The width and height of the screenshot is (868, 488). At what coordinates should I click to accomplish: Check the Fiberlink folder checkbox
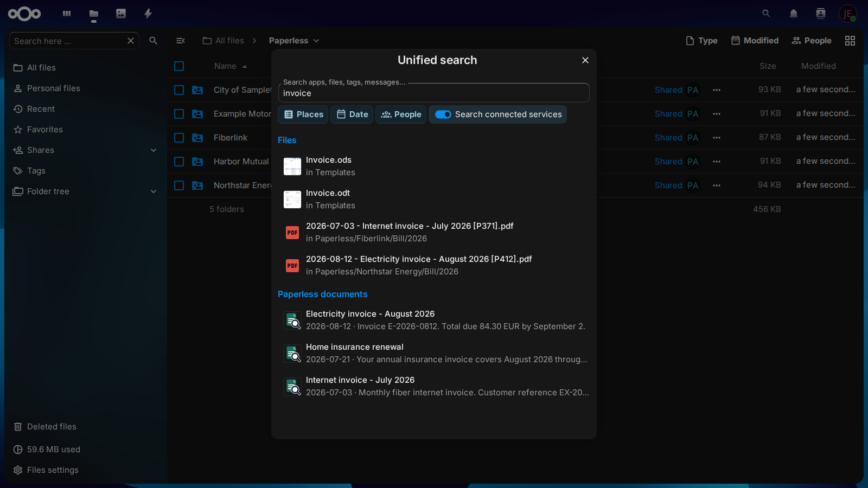point(179,138)
